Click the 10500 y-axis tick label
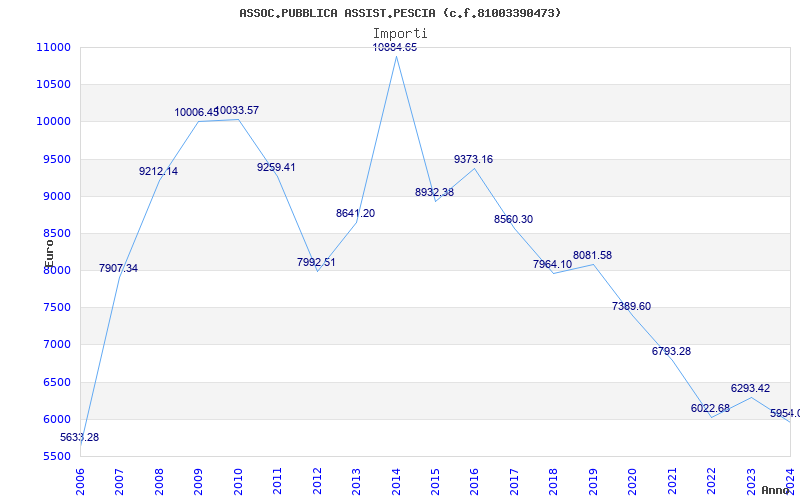This screenshot has width=800, height=500. [54, 84]
